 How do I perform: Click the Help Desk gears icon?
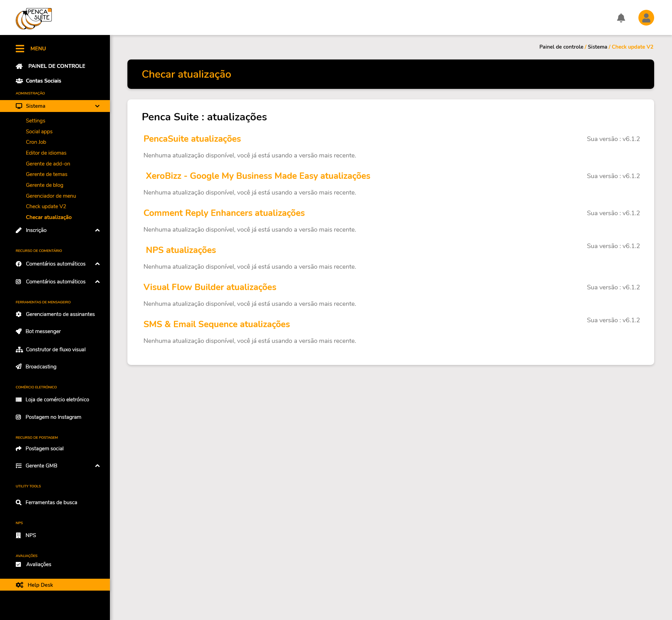point(20,585)
